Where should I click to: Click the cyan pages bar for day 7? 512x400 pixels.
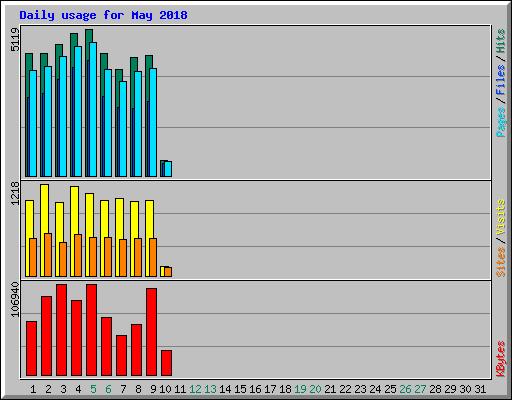(x=123, y=129)
